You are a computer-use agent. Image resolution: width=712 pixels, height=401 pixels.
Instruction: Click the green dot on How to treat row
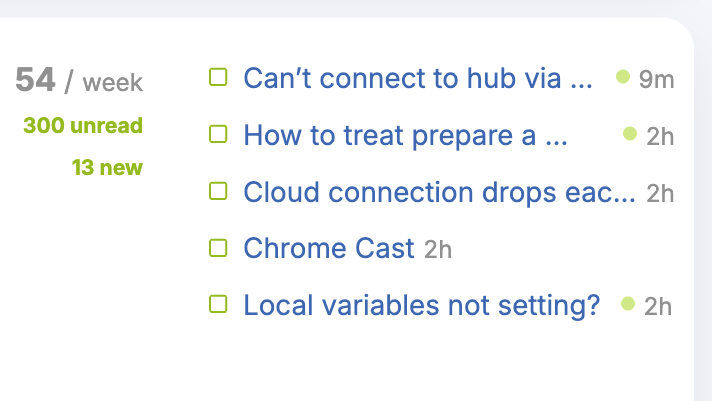[630, 134]
